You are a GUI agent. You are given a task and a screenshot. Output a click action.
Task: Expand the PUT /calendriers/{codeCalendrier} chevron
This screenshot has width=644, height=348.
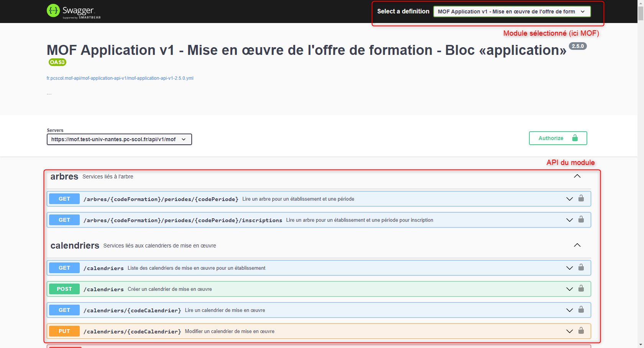569,331
